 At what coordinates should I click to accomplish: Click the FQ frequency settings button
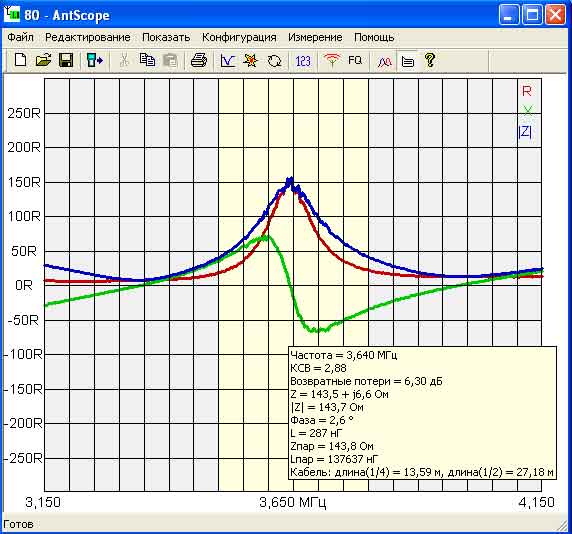[355, 60]
